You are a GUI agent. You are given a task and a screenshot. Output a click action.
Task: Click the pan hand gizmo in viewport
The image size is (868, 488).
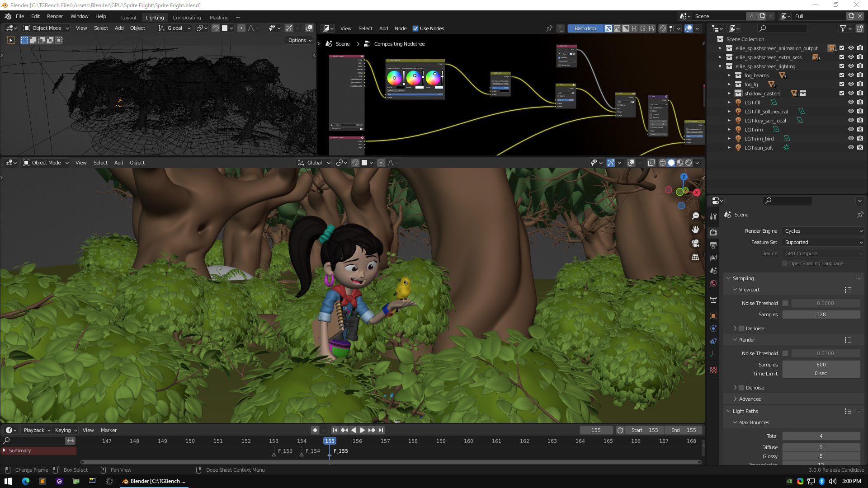(x=695, y=230)
